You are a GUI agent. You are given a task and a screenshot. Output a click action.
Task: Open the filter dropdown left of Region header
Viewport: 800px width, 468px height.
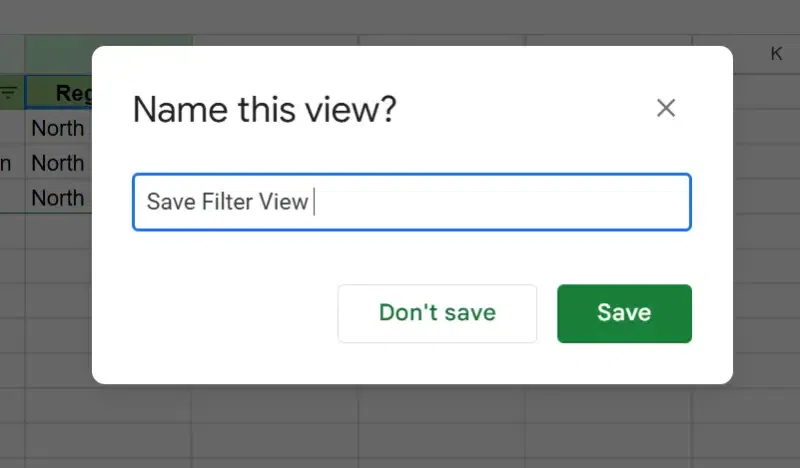[x=9, y=93]
